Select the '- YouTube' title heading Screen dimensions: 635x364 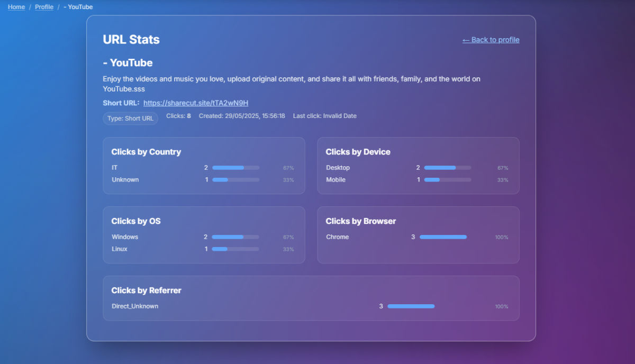coord(128,63)
